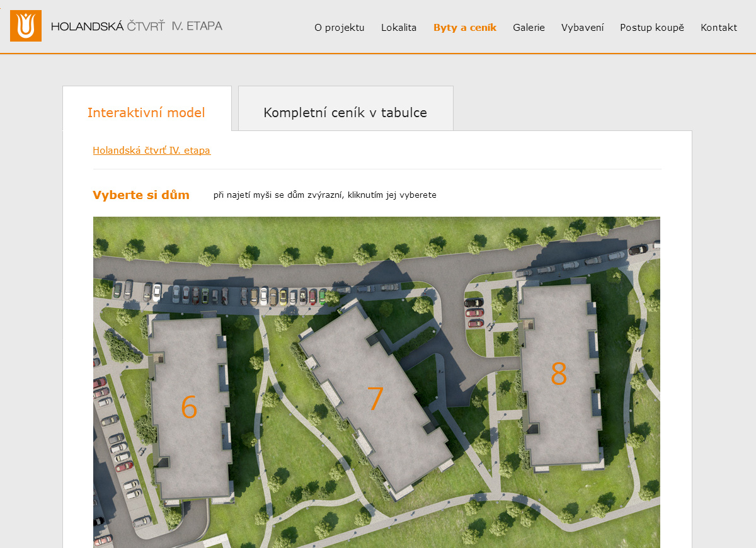Click the small parking lot with red cars
Viewport: 756px width, 548px height.
coord(474,312)
